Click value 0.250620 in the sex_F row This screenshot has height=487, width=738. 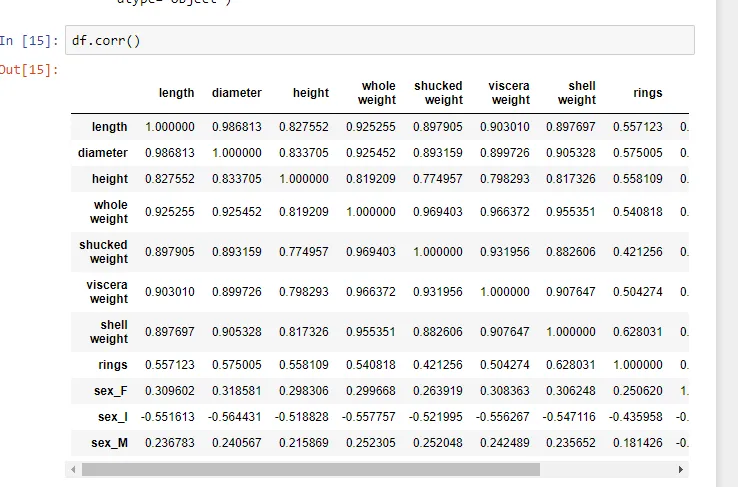point(638,391)
